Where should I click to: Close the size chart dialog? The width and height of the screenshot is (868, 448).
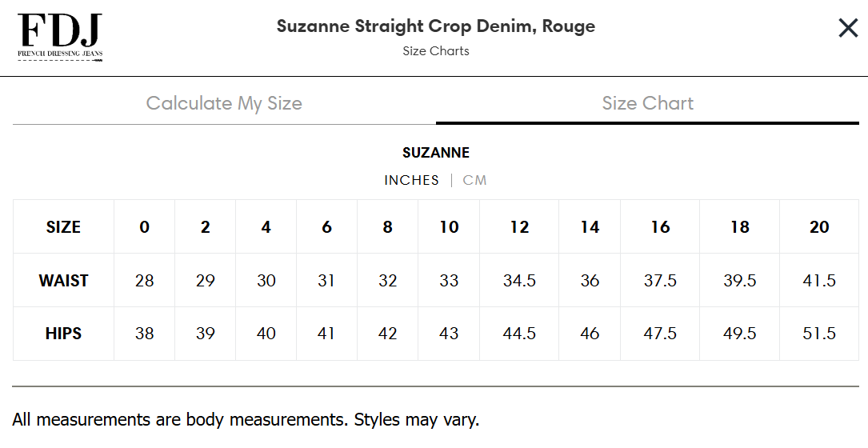click(x=848, y=28)
